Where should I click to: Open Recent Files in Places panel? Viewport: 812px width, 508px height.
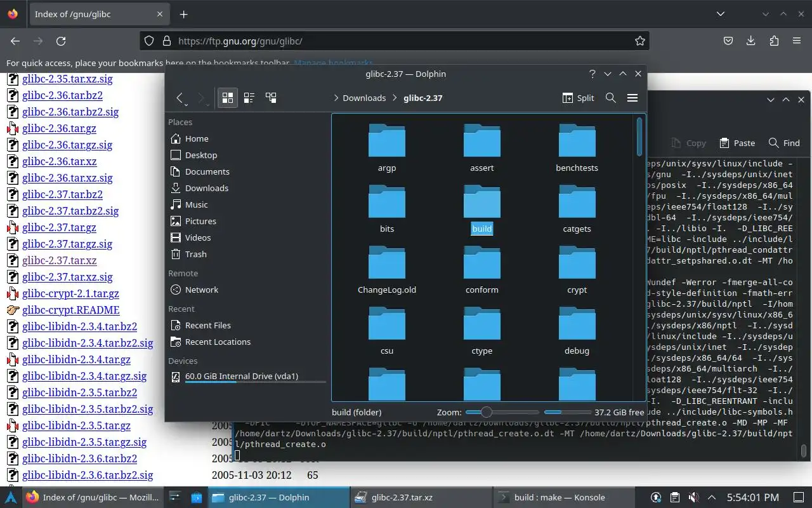247,325
